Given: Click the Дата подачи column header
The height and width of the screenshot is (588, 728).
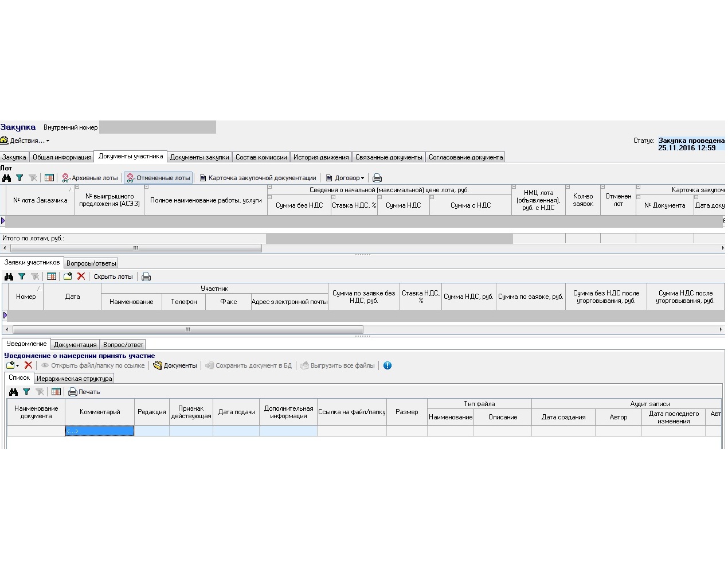Looking at the screenshot, I should (x=236, y=412).
